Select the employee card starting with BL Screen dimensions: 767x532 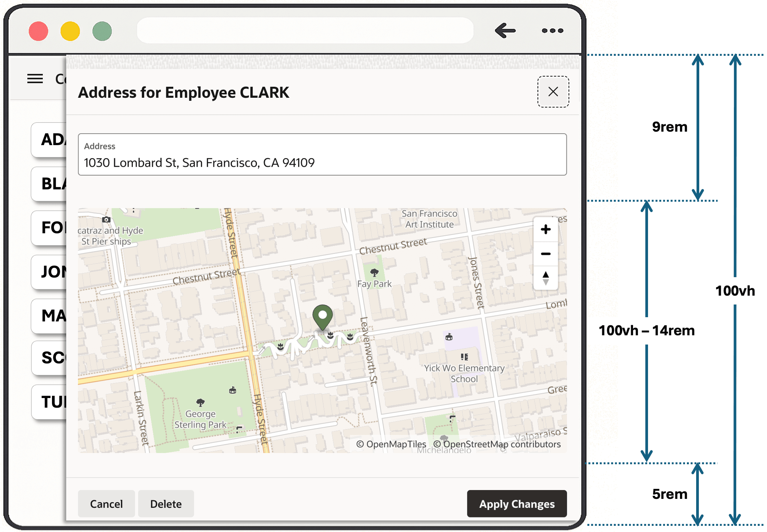point(49,184)
